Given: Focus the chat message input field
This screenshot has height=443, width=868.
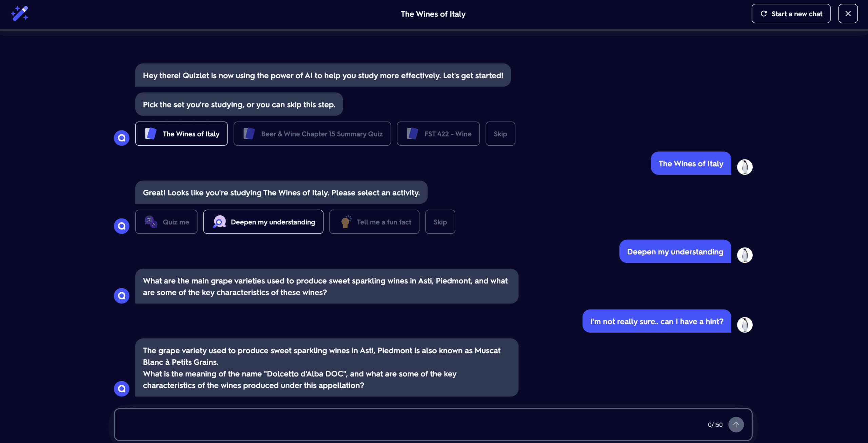Looking at the screenshot, I should coord(407,424).
